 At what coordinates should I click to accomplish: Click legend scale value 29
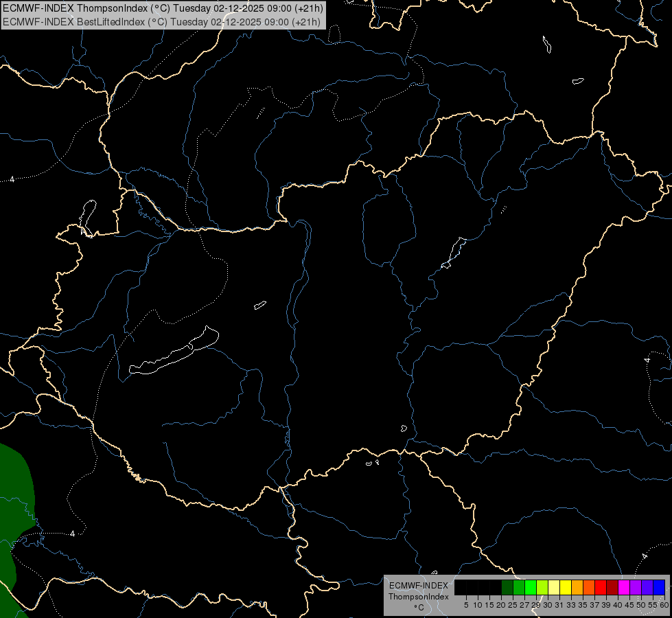(536, 605)
